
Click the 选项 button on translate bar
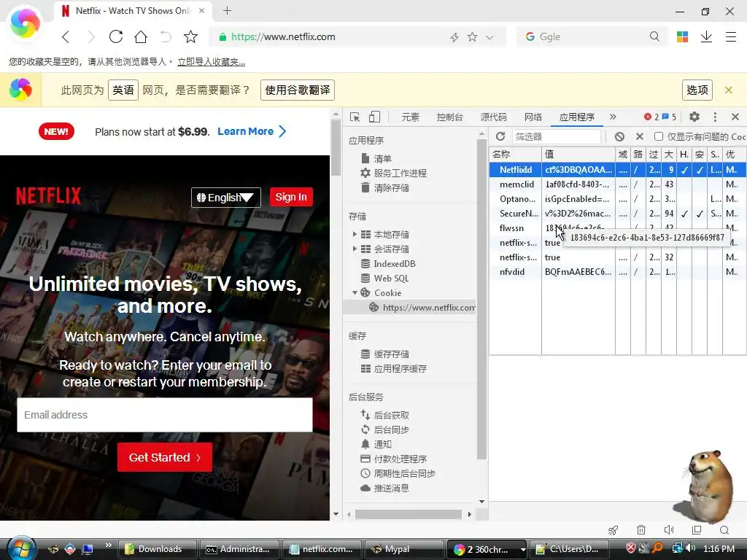[697, 90]
